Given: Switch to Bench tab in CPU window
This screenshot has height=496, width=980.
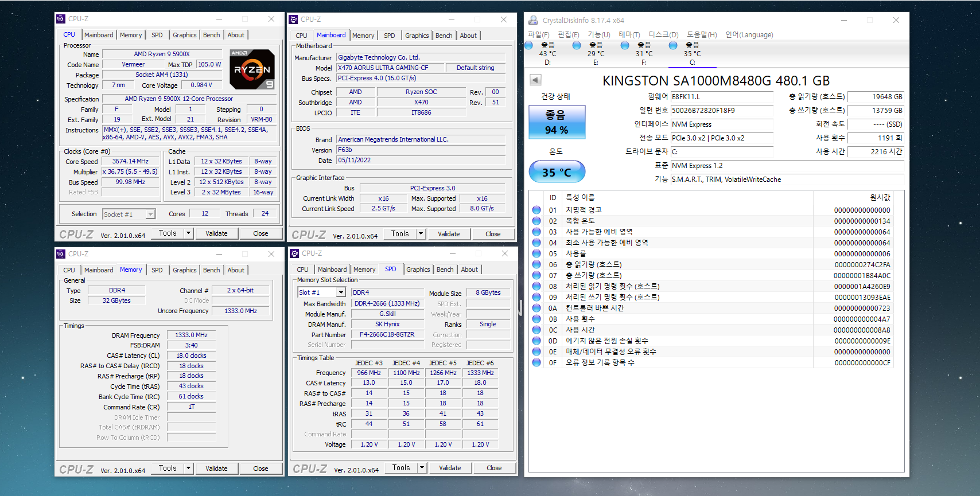Looking at the screenshot, I should (x=212, y=35).
